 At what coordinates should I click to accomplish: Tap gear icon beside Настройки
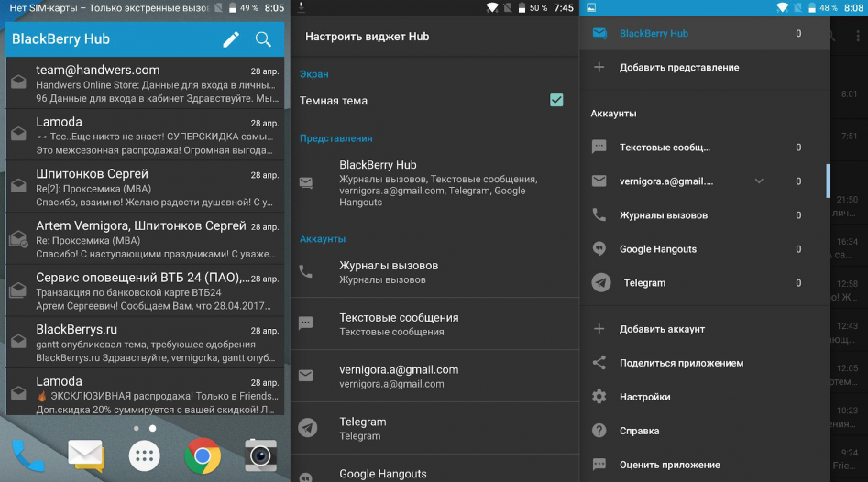coord(599,396)
